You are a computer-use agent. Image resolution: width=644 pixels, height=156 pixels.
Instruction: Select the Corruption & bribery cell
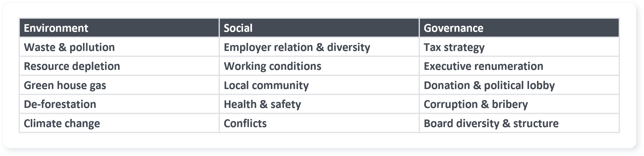click(519, 104)
